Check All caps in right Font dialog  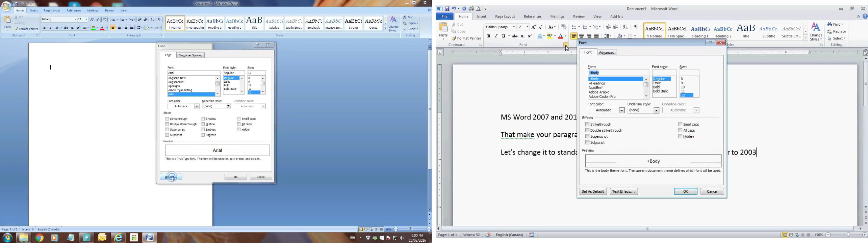[680, 130]
